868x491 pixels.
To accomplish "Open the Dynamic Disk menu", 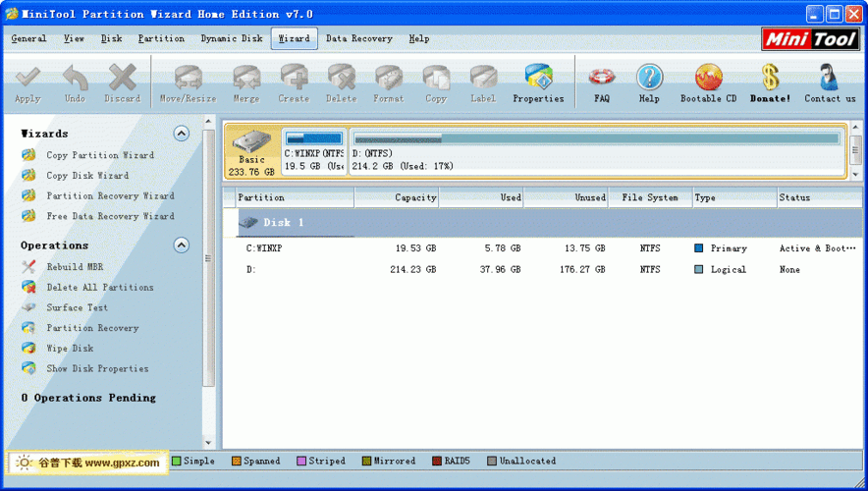I will coord(232,38).
